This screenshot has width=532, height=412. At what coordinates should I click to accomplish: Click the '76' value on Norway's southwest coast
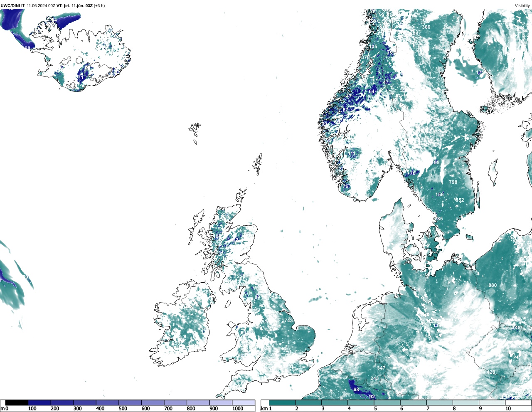pos(345,187)
